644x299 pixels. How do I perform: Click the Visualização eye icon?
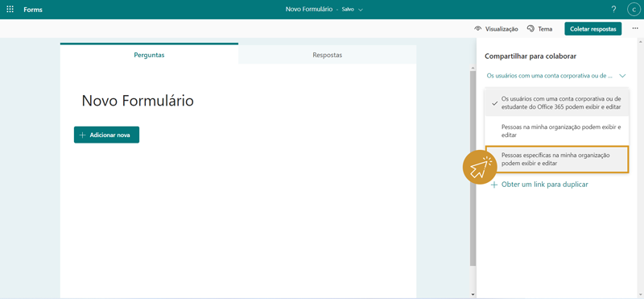tap(477, 29)
